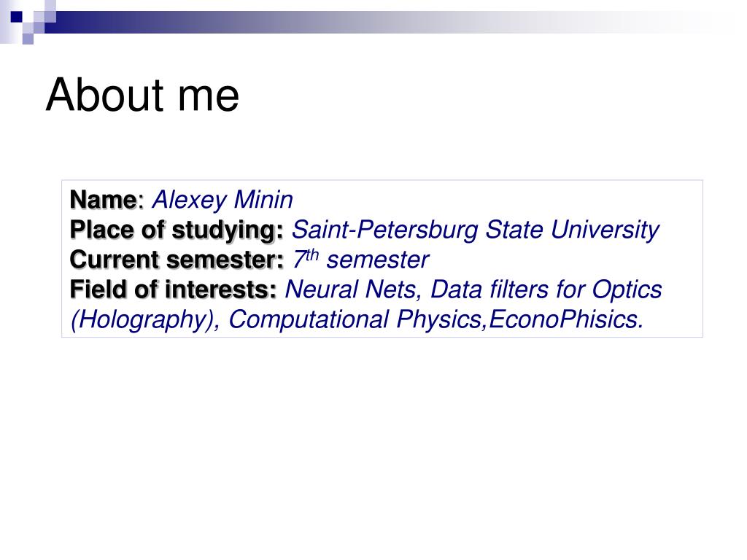Select the bold "Name" label

tap(104, 200)
